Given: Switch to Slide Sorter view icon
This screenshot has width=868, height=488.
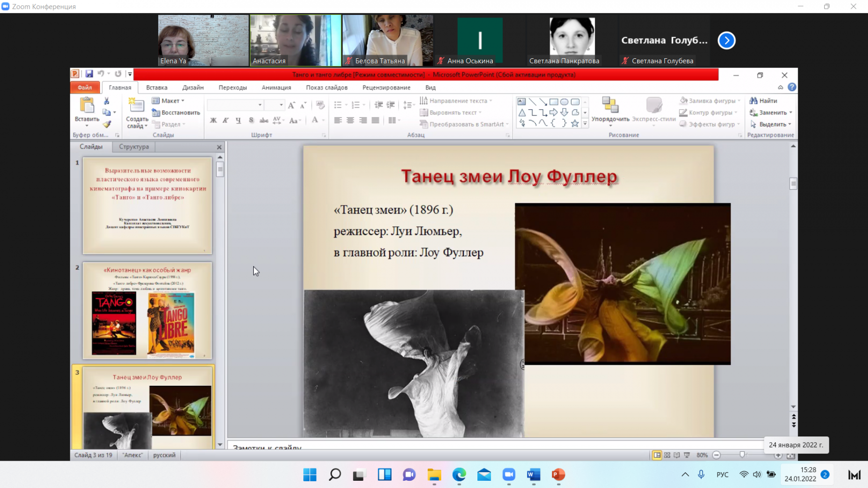Looking at the screenshot, I should click(x=667, y=455).
